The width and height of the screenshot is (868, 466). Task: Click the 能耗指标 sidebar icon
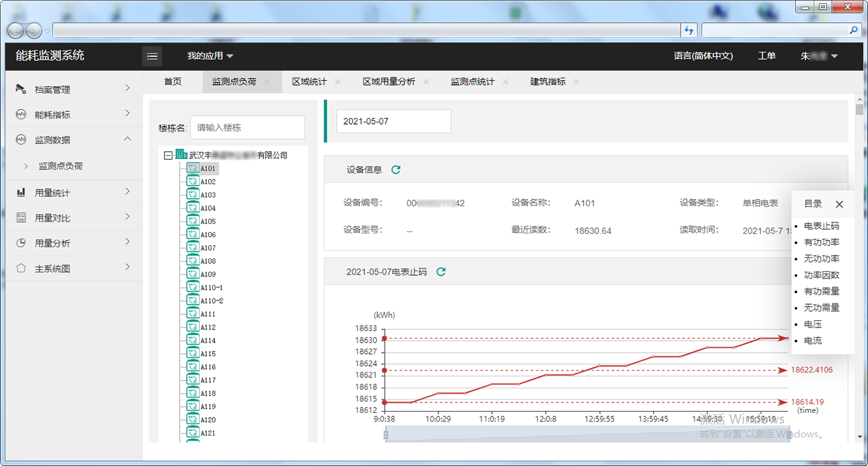coord(21,114)
